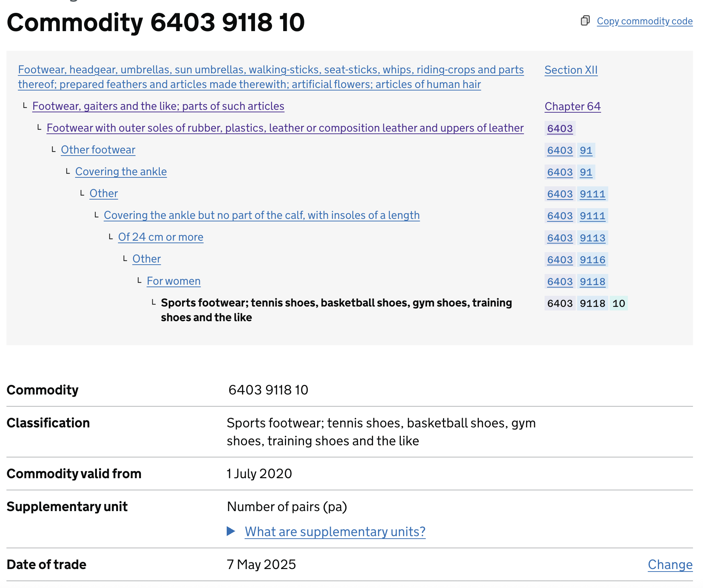The image size is (703, 588).
Task: Open code 9111 beside 'Other'
Action: pos(593,194)
